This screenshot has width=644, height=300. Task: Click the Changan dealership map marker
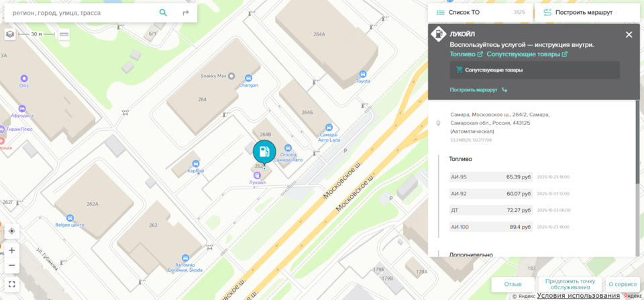pos(248,78)
